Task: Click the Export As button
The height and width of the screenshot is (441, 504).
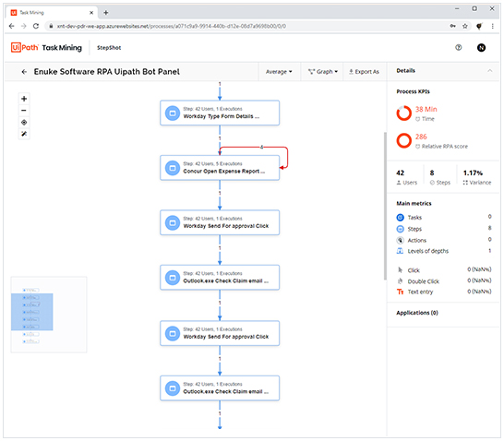Action: (x=364, y=72)
